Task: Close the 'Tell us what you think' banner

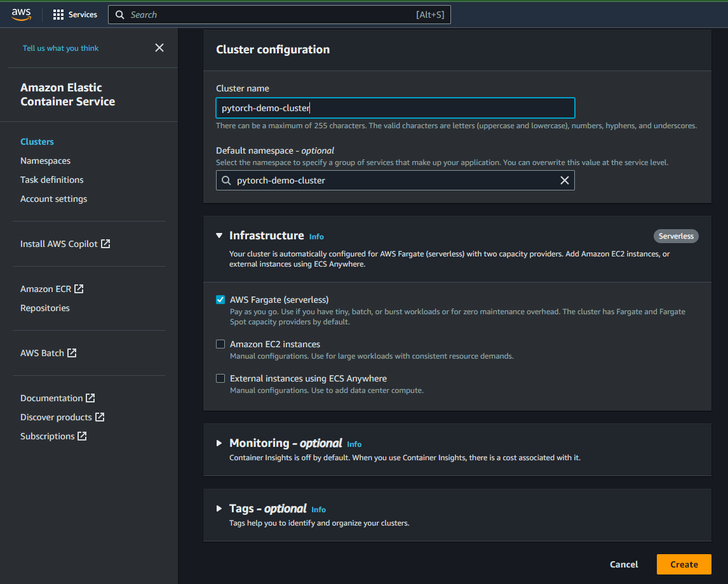Action: click(x=159, y=48)
